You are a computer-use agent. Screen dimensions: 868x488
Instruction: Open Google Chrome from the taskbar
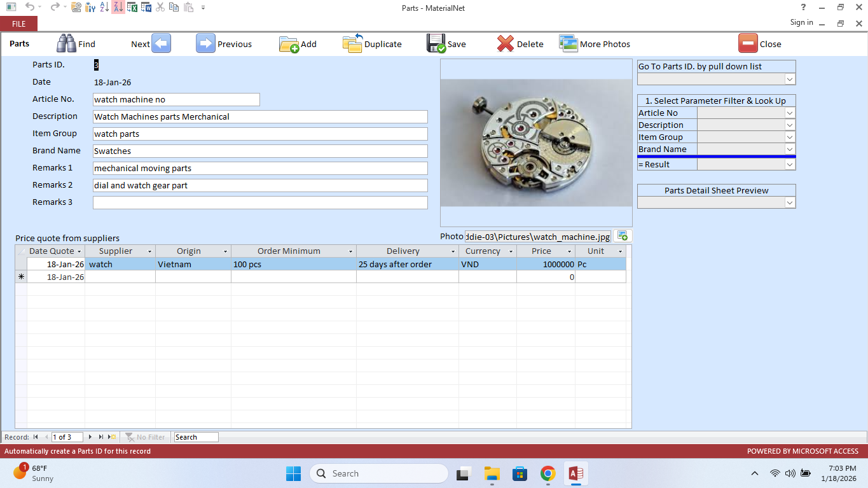(548, 473)
